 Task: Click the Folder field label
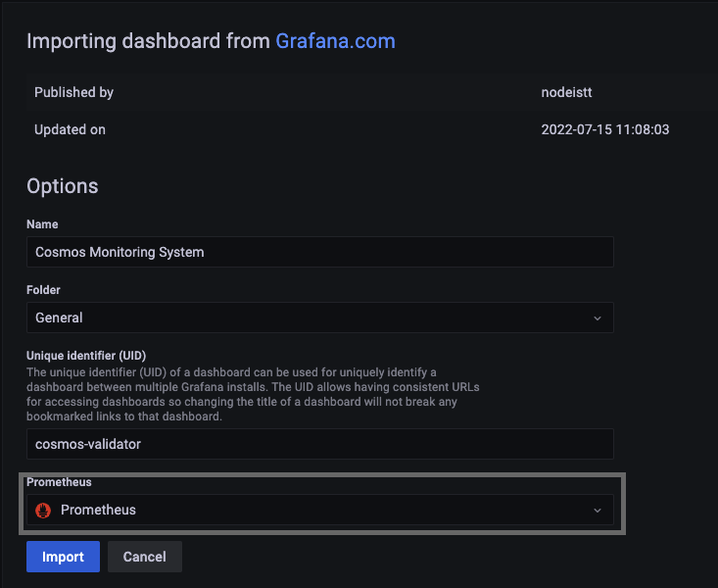tap(43, 290)
